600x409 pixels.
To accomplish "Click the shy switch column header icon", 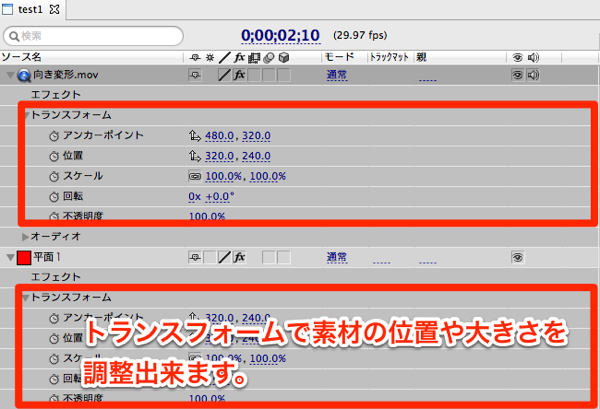I will 195,57.
